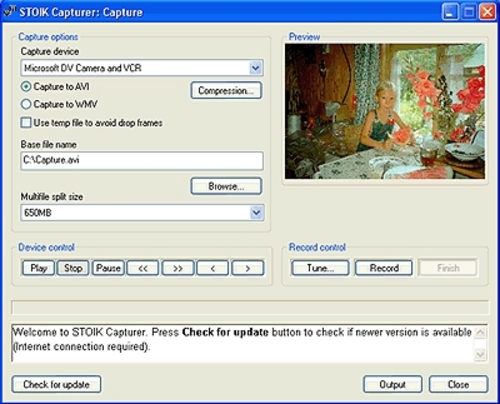
Task: Open the Tune settings button
Action: pyautogui.click(x=320, y=268)
